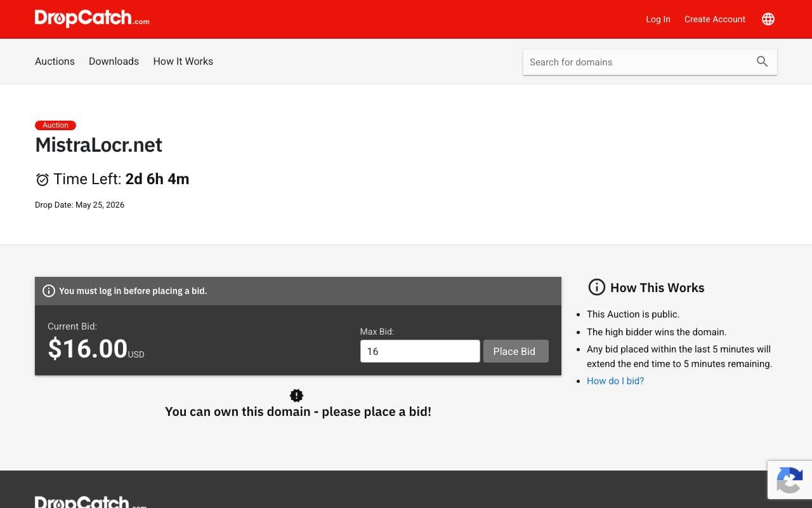
Task: Click the reCAPTCHA badge
Action: (790, 479)
